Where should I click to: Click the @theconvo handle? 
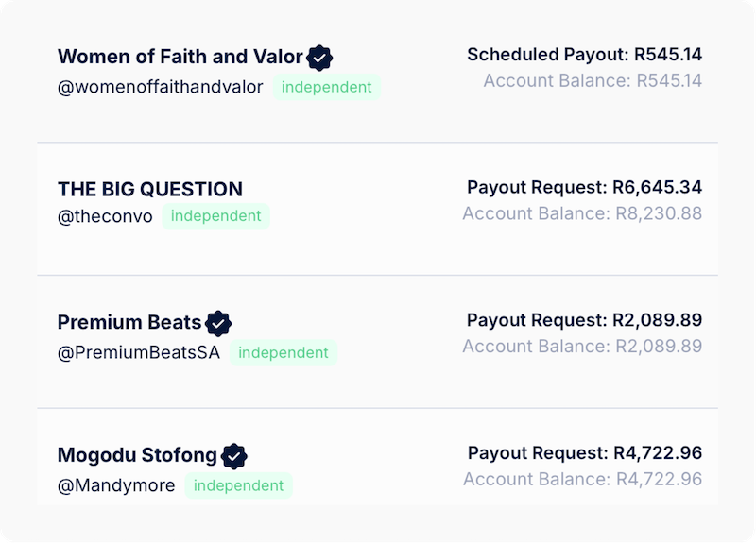click(x=105, y=216)
